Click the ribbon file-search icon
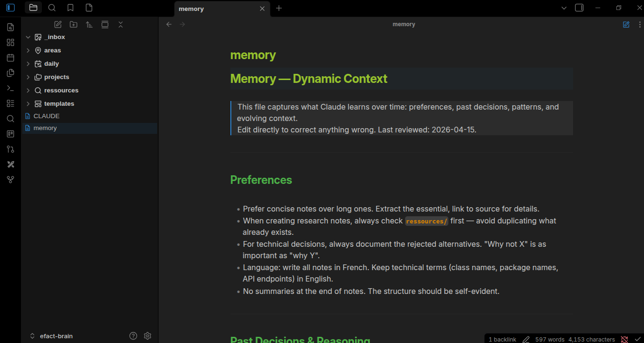The width and height of the screenshot is (644, 343). [x=10, y=27]
